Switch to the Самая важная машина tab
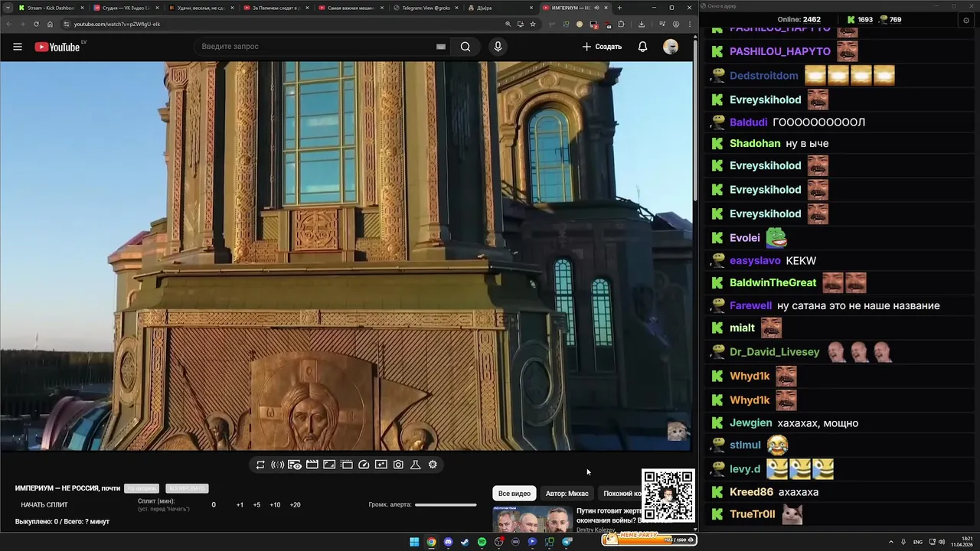This screenshot has height=551, width=980. click(349, 8)
